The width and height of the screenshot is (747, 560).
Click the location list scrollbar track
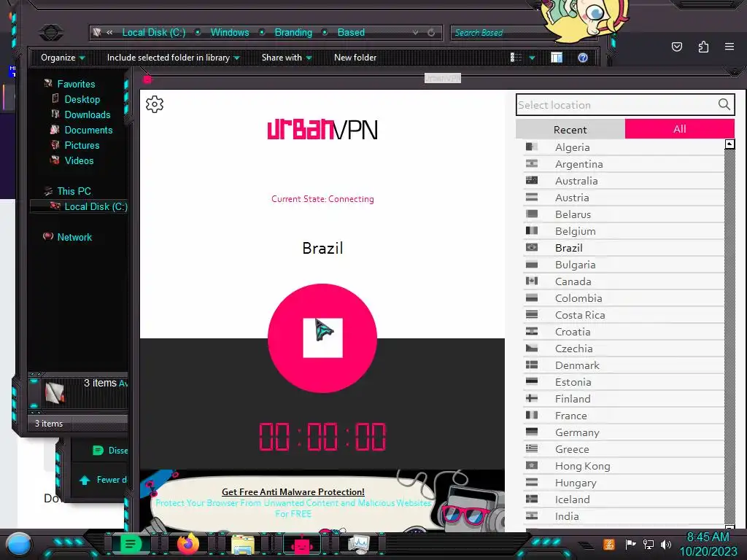coord(729,335)
